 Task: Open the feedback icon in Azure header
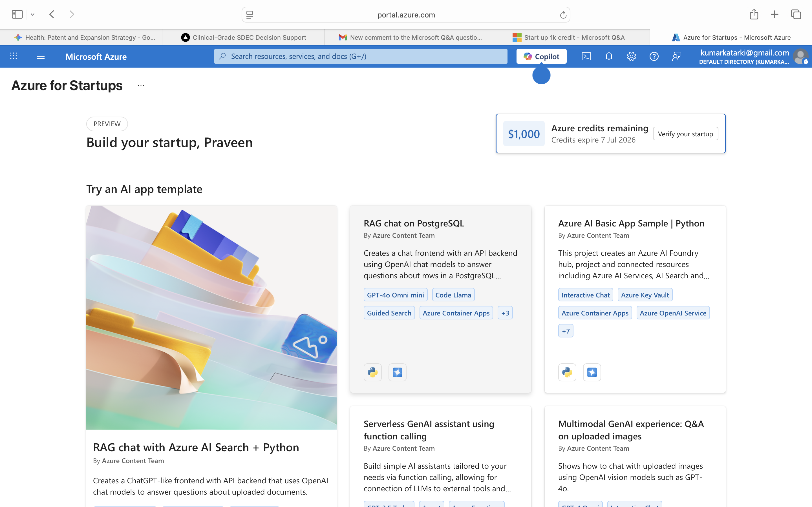pos(676,56)
